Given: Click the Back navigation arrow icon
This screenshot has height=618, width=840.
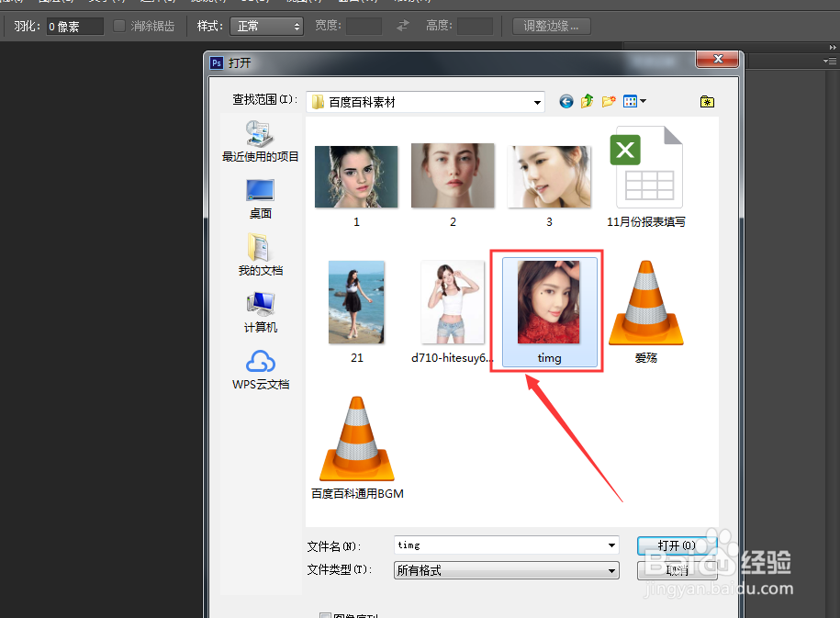Looking at the screenshot, I should pos(566,101).
